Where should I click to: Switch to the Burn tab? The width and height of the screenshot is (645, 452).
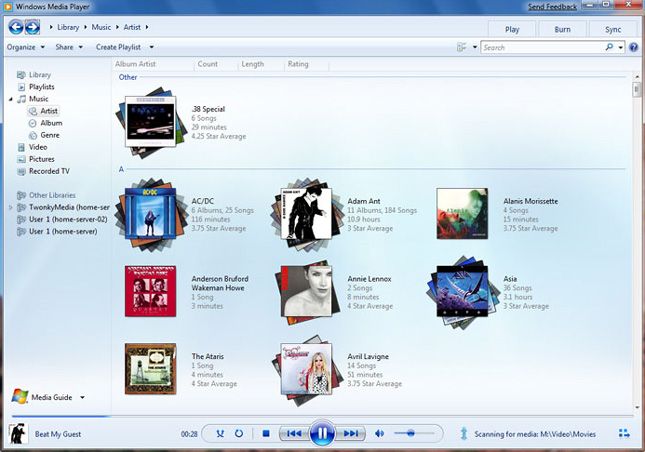(x=562, y=30)
